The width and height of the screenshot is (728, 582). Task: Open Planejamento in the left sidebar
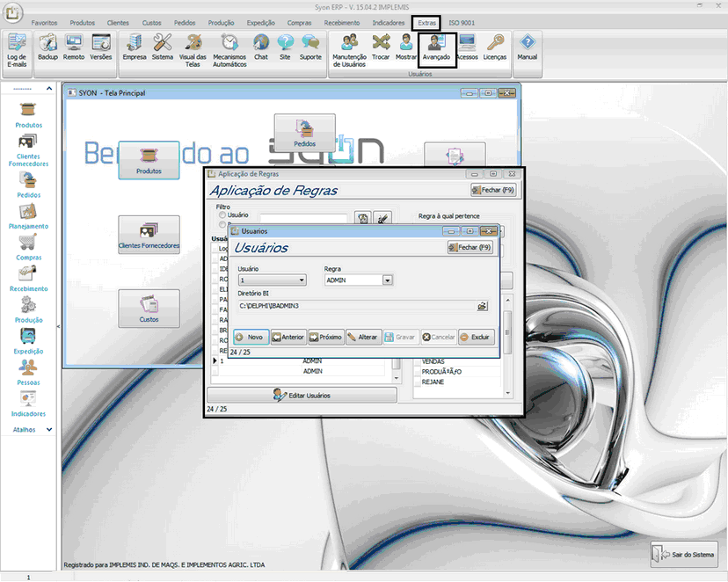[x=28, y=216]
